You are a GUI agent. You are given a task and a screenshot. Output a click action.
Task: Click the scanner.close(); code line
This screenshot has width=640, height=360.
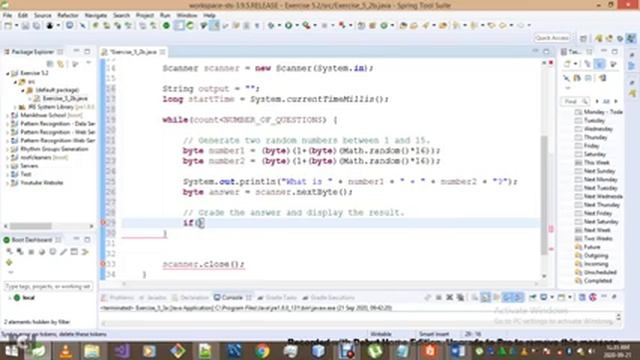coord(203,264)
